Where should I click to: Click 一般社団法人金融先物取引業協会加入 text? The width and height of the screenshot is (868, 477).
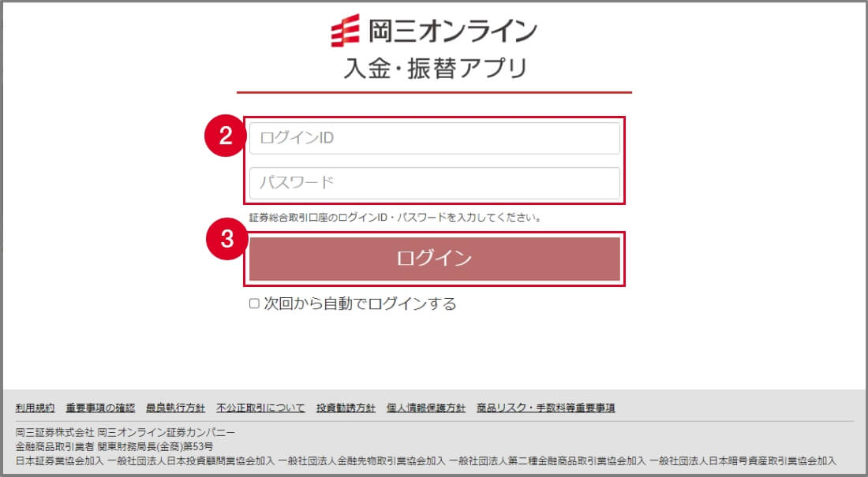point(362,460)
